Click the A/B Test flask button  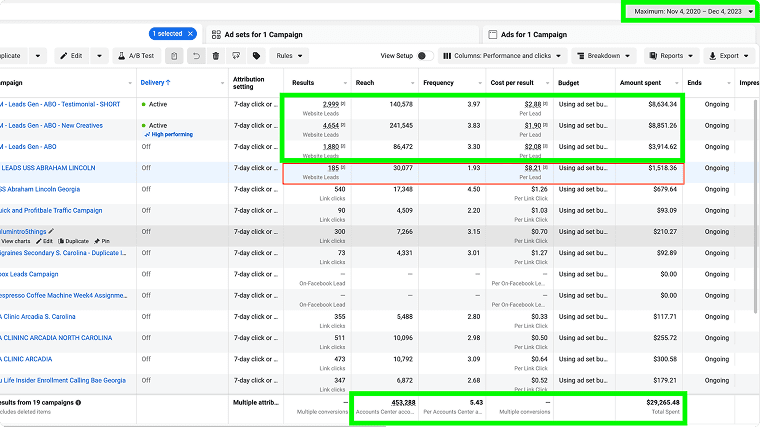pos(134,56)
